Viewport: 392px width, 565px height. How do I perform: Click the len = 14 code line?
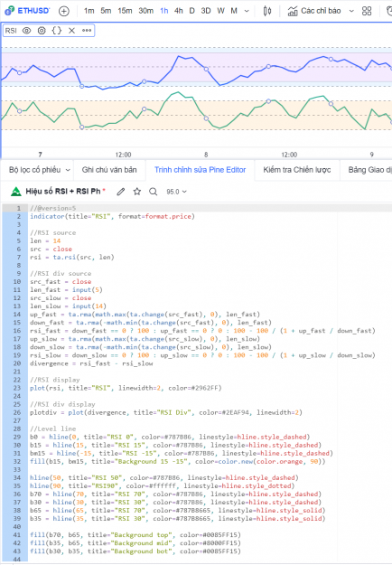[45, 240]
